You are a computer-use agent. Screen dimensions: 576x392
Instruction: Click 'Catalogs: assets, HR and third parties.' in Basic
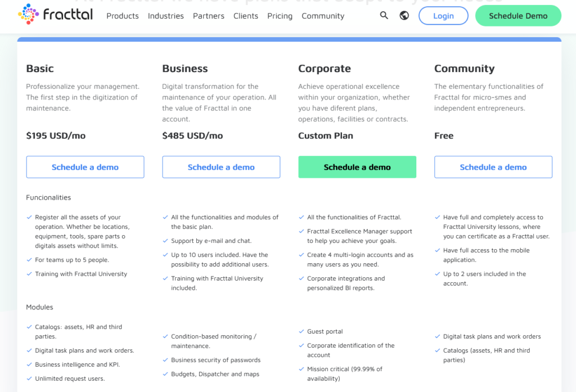click(78, 331)
